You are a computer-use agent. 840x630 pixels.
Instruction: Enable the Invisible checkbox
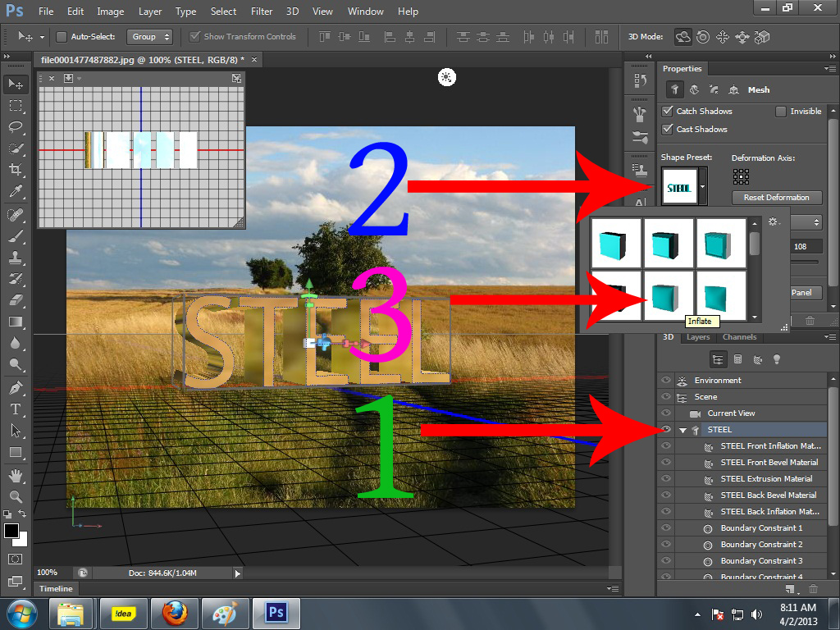(779, 112)
